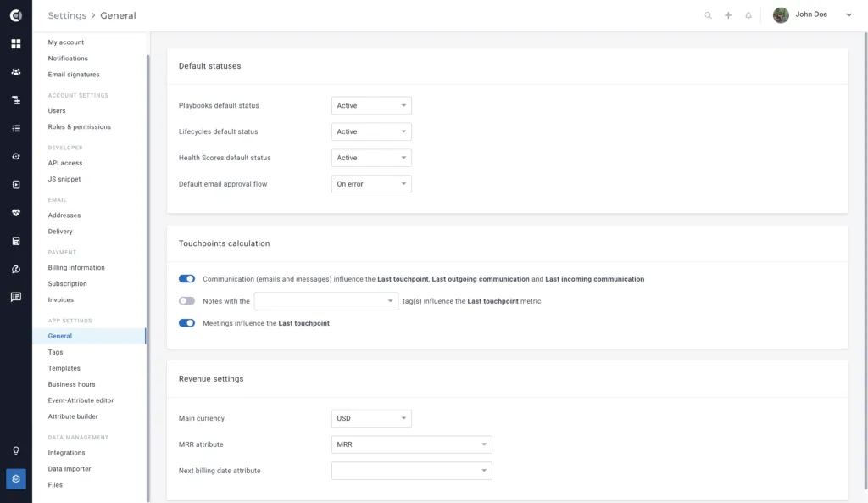This screenshot has height=503, width=868.
Task: Open API access settings page
Action: coord(64,163)
